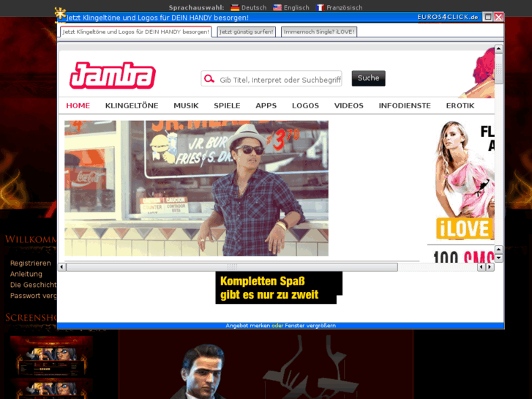This screenshot has width=532, height=399.
Task: Close the ad popup window
Action: coord(498,17)
